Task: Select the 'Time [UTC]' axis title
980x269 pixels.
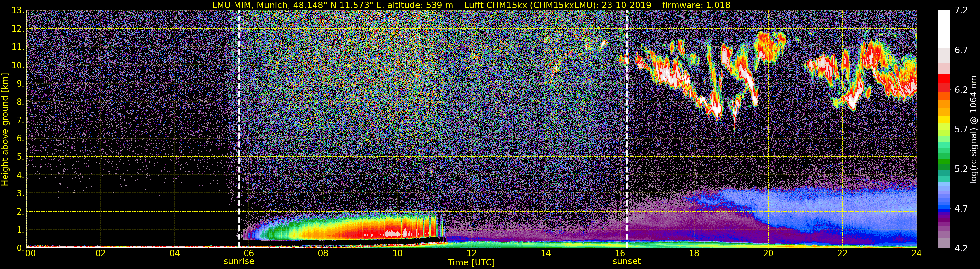Action: (471, 262)
